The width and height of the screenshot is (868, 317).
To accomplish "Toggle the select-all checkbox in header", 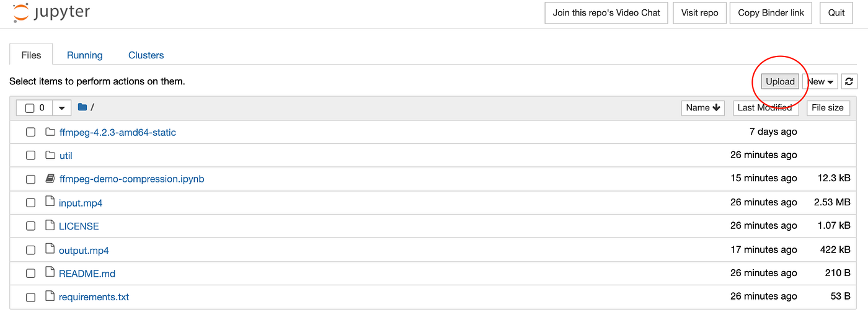I will coord(30,108).
